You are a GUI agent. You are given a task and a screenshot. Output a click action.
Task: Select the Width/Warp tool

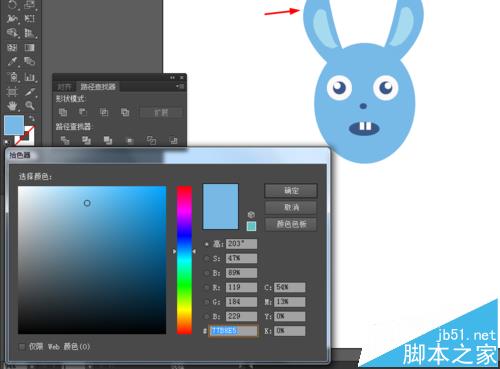tap(12, 18)
